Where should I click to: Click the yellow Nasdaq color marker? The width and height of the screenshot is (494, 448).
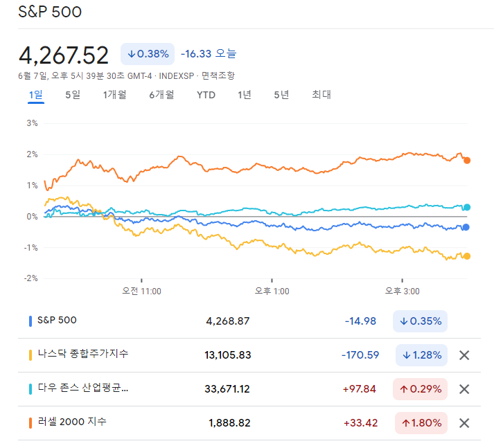(x=30, y=355)
